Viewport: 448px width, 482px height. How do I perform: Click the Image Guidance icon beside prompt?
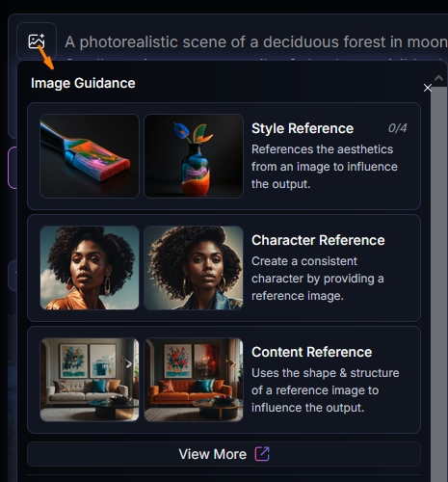(37, 41)
